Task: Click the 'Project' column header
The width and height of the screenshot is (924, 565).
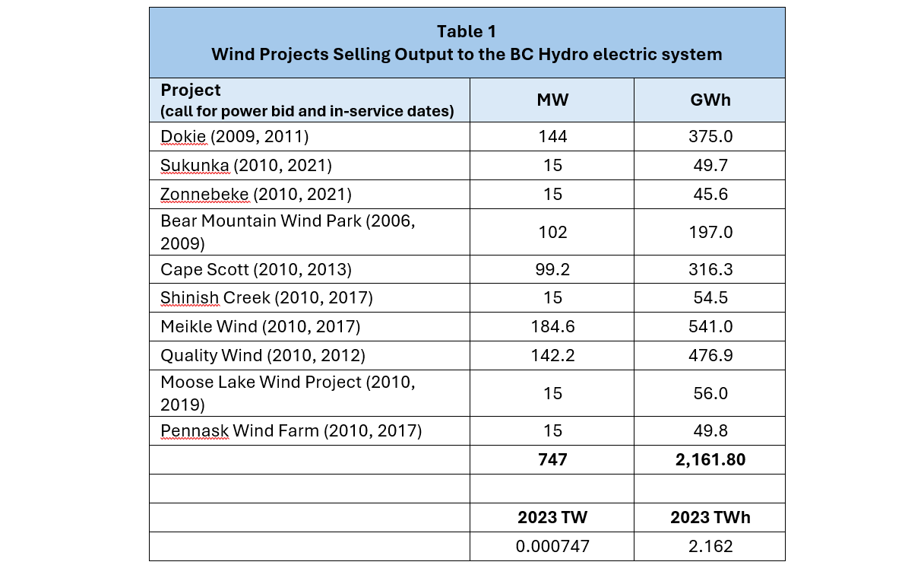Action: tap(191, 90)
